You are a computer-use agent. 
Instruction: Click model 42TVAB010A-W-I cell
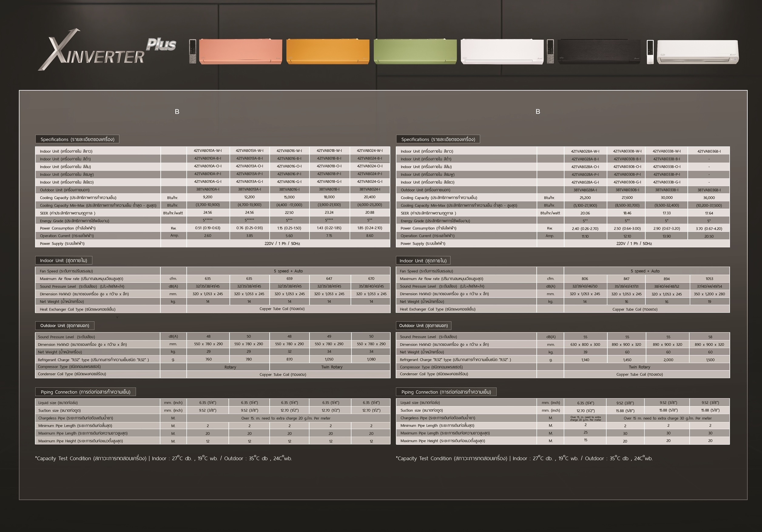click(x=208, y=151)
